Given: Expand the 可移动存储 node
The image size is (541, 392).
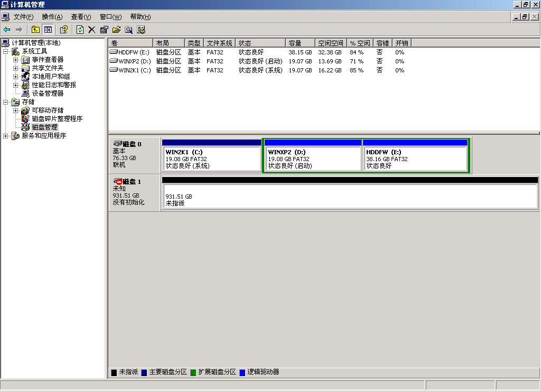Looking at the screenshot, I should pos(15,110).
